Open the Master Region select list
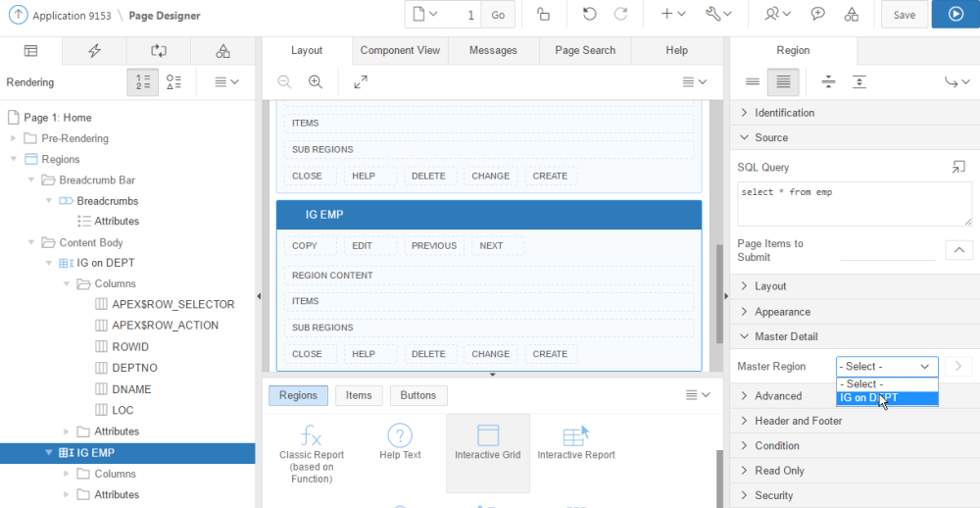Screen dimensions: 980x508 point(887,366)
